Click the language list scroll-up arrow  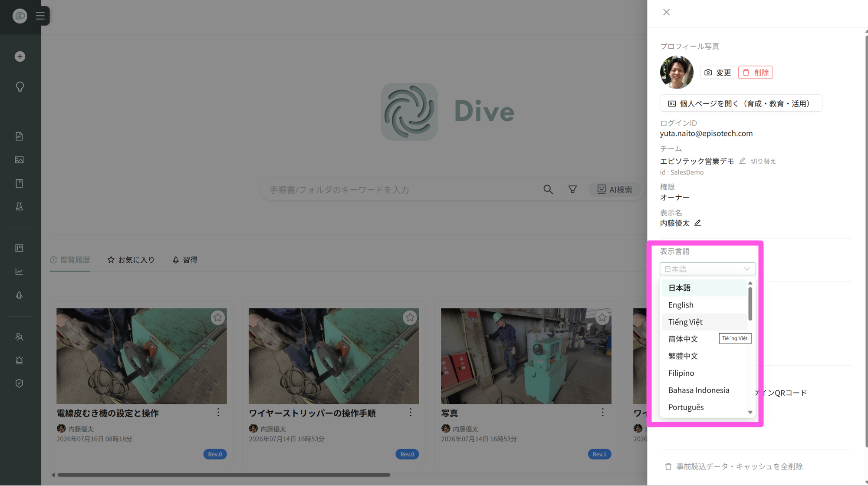(750, 283)
